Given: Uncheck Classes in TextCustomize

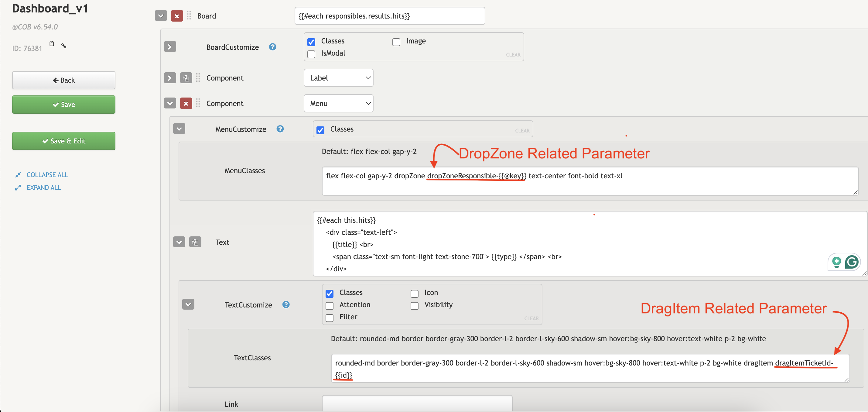Looking at the screenshot, I should tap(330, 293).
